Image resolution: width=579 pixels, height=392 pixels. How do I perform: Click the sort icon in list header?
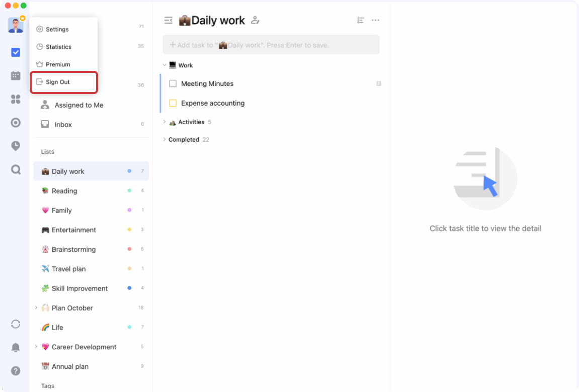point(360,20)
